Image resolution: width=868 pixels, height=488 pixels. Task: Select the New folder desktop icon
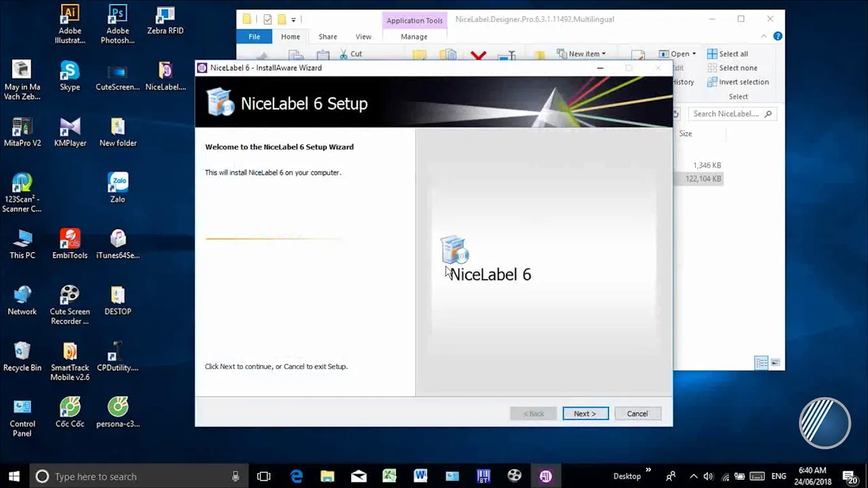pyautogui.click(x=118, y=132)
